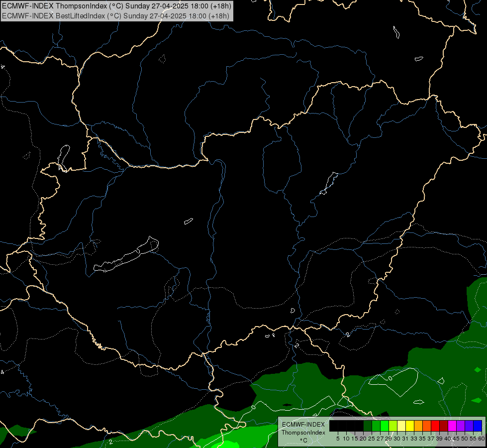Image resolution: width=487 pixels, height=448 pixels.
Task: Click the purple 45-50 legend swatch
Action: 461,426
